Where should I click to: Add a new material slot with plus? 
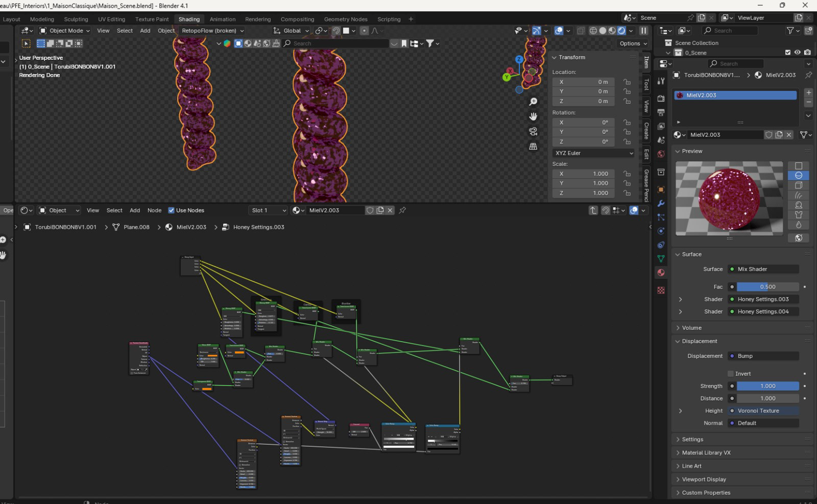(808, 93)
